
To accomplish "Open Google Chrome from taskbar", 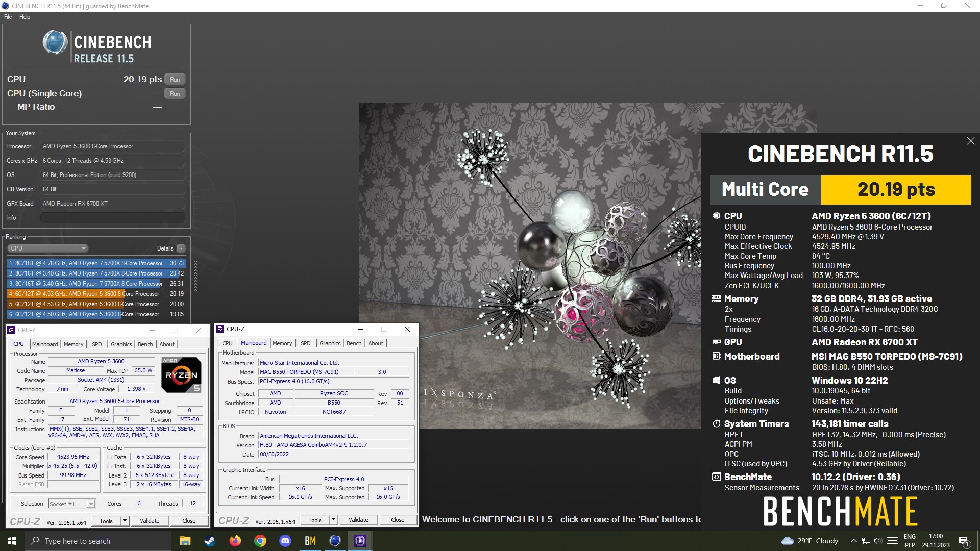I will pos(260,541).
